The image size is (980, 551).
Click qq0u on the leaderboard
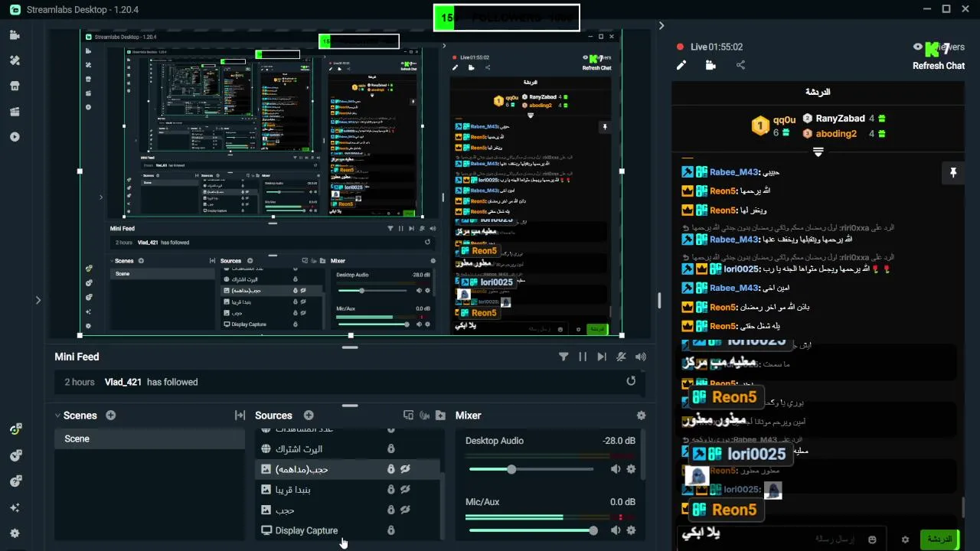[x=784, y=119]
